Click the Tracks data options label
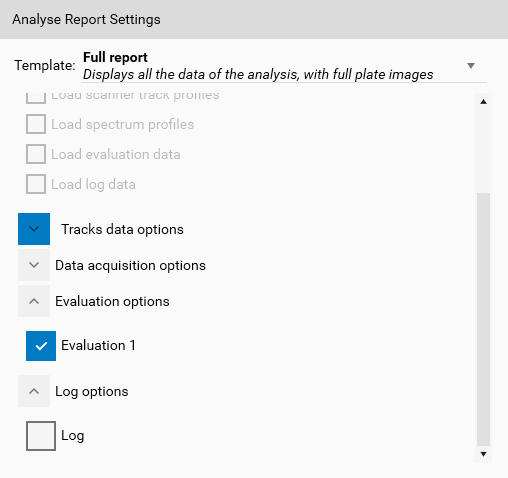Screen dimensions: 508x478 [x=122, y=229]
